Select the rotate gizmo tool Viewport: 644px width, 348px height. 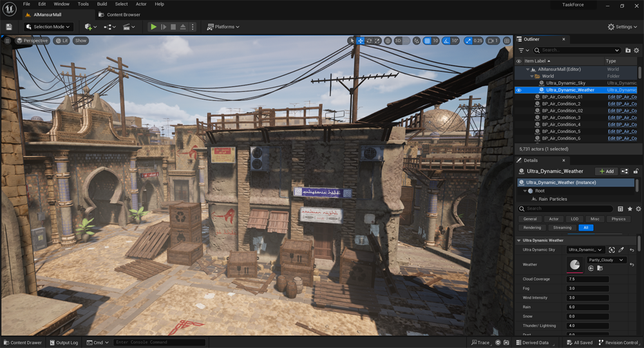370,41
